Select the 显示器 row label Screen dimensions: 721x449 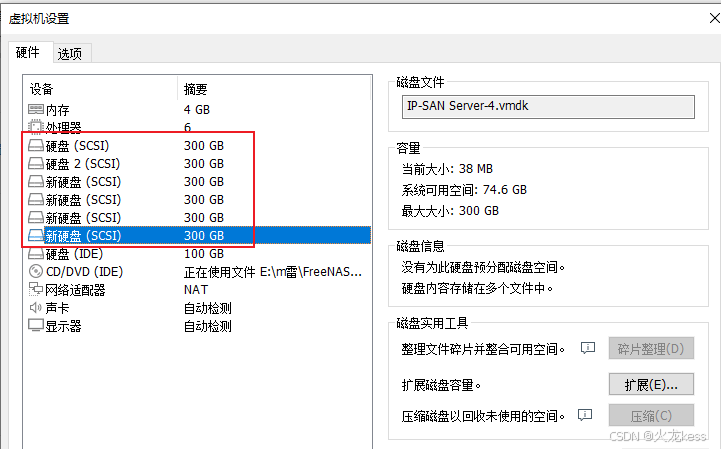coord(63,326)
